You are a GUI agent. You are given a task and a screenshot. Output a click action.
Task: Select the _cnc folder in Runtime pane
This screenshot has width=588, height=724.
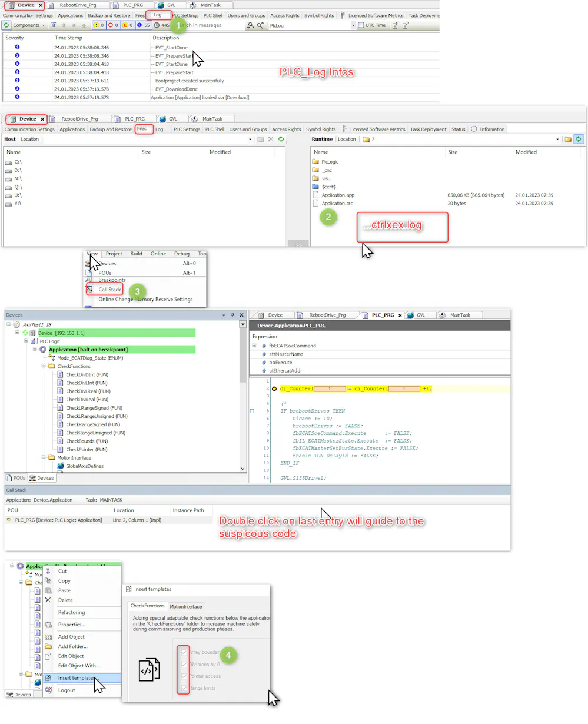(x=322, y=170)
